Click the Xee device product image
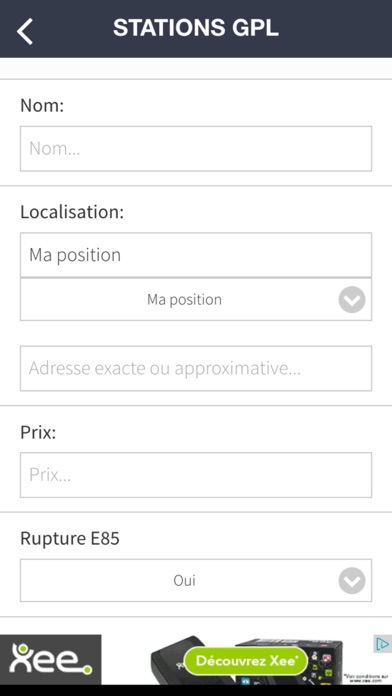 (246, 660)
